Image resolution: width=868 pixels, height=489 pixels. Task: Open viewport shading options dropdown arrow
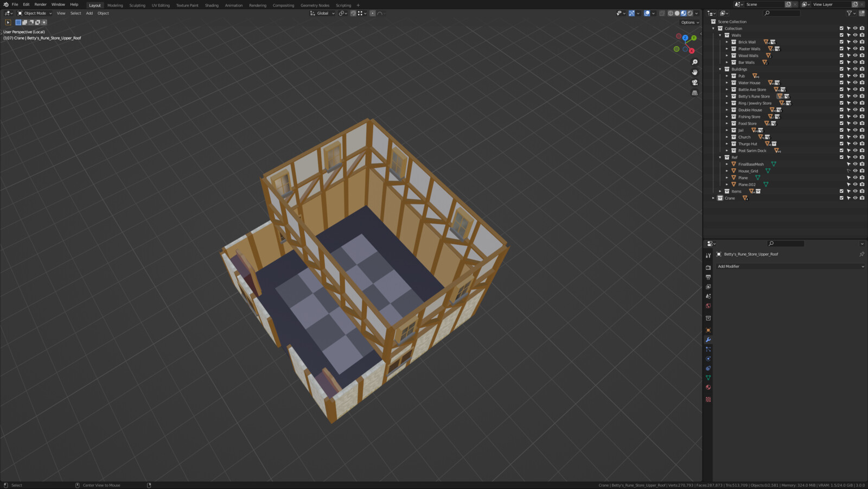coord(697,13)
